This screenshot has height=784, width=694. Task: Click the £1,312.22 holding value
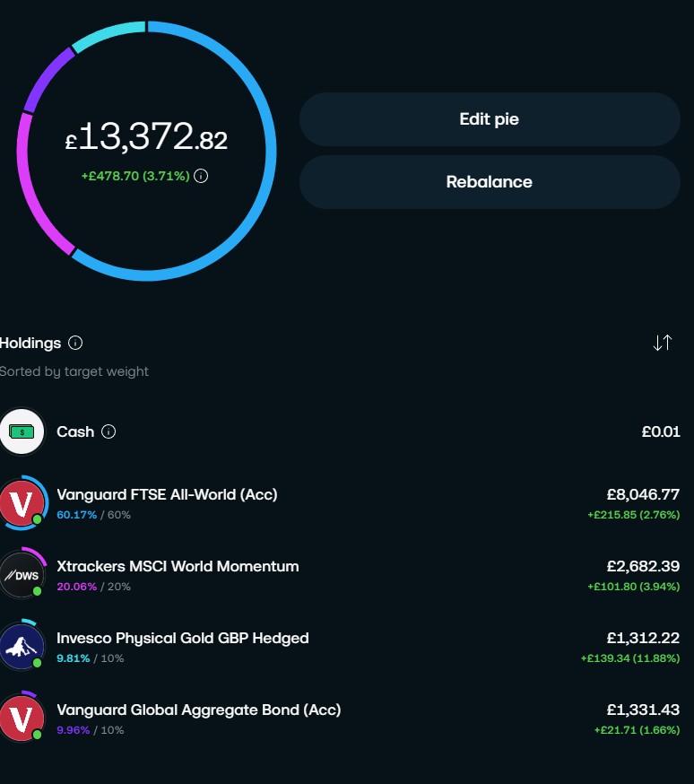(643, 638)
